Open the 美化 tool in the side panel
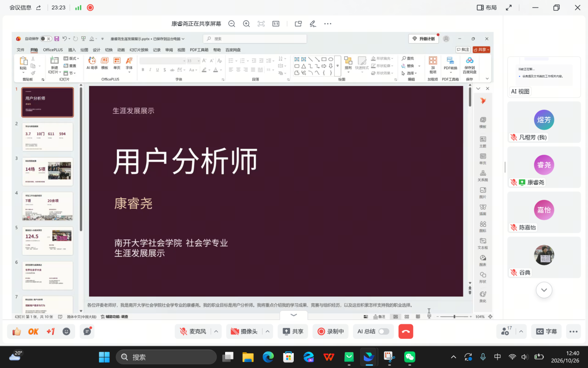Viewport: 588px width, 368px height. (483, 296)
